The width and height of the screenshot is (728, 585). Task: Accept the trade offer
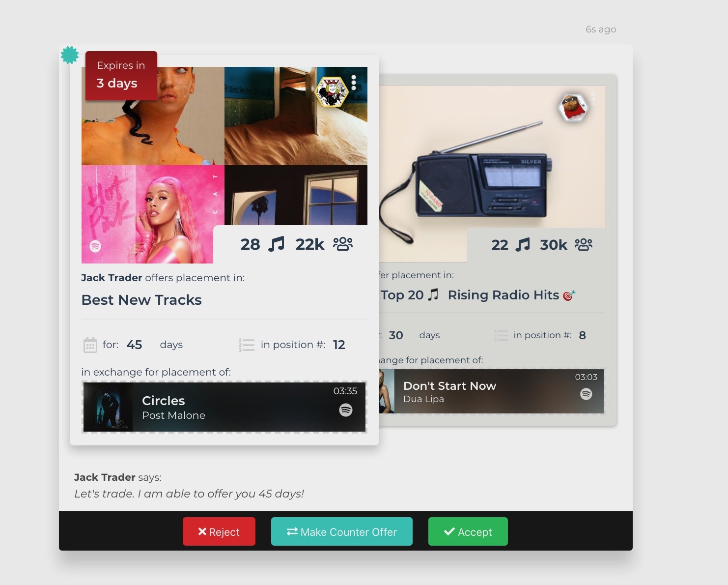pos(468,531)
